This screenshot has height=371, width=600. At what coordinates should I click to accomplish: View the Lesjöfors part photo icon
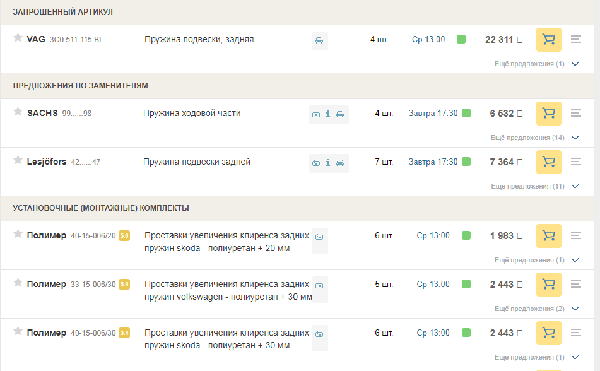pos(316,163)
